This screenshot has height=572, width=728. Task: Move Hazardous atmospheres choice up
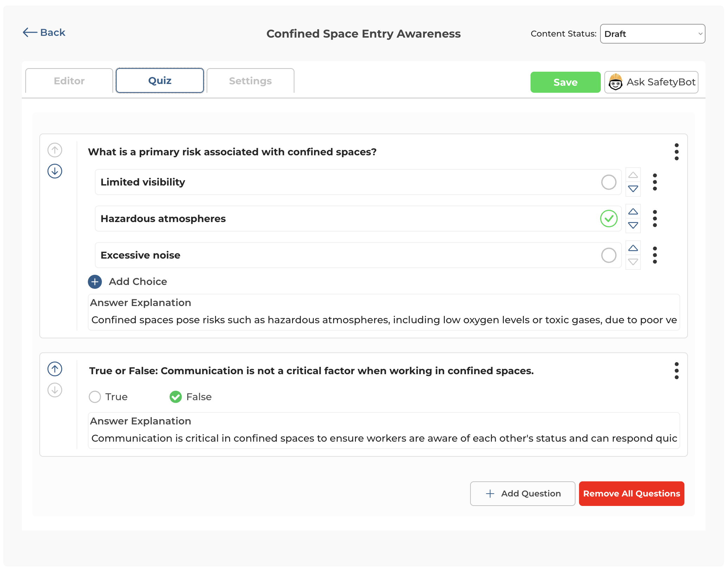pos(633,211)
